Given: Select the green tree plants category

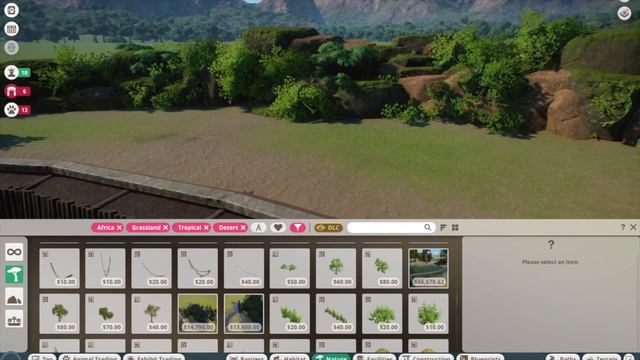Looking at the screenshot, I should tap(14, 274).
